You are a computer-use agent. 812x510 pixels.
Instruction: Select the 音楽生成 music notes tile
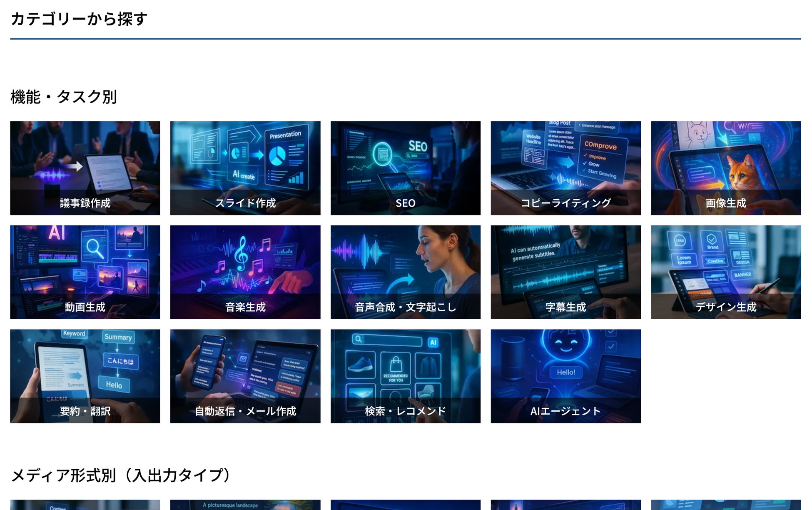[245, 267]
